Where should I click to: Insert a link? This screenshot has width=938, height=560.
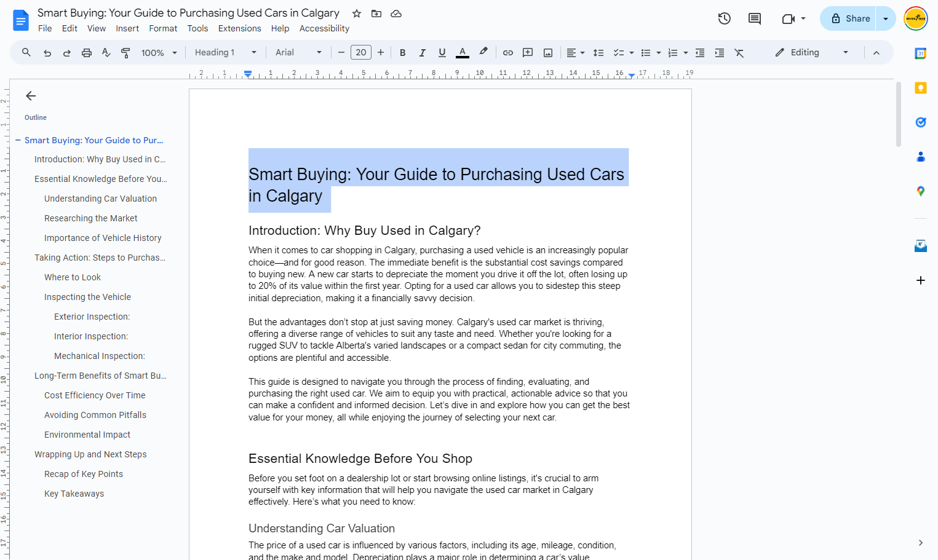508,53
